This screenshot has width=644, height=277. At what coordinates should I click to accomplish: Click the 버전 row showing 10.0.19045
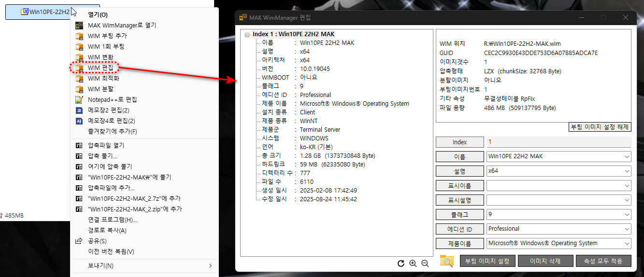click(296, 69)
